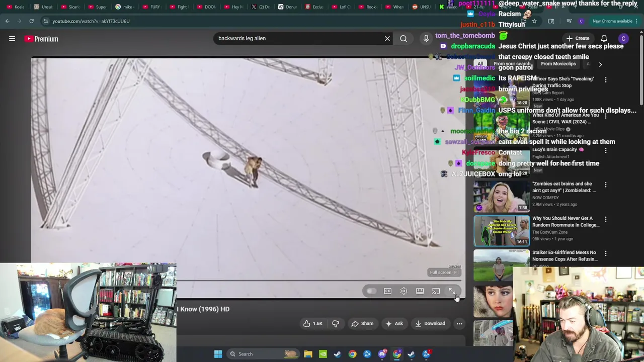Reload the page in Chrome

point(31,21)
